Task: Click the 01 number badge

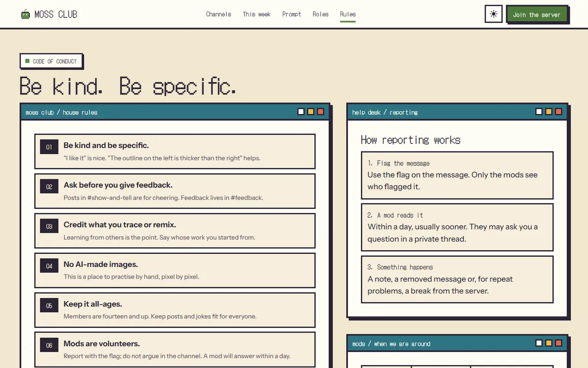Action: point(49,147)
